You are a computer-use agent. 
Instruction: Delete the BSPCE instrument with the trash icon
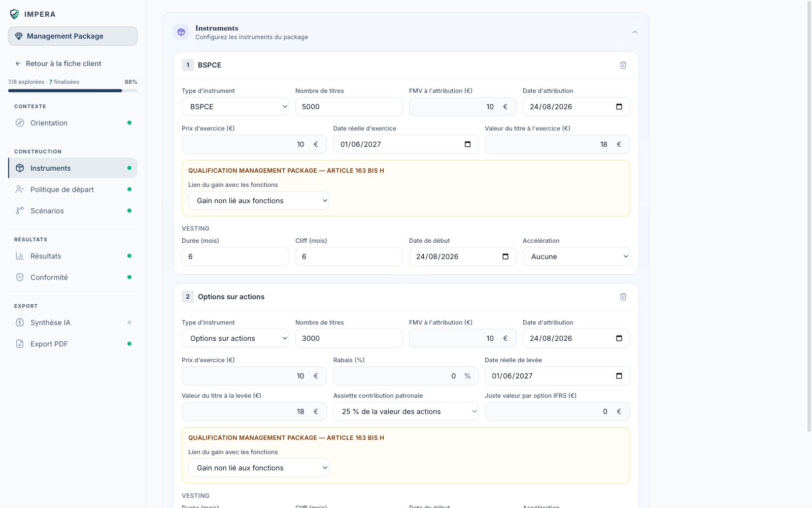click(x=623, y=65)
